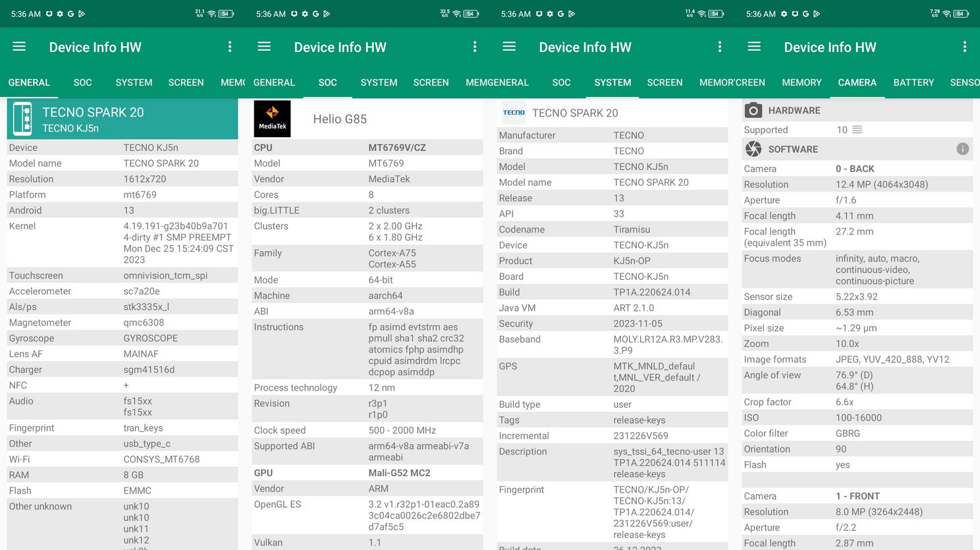Tap the MediaTek logo next to Helio G85
The width and height of the screenshot is (980, 550).
[x=272, y=119]
